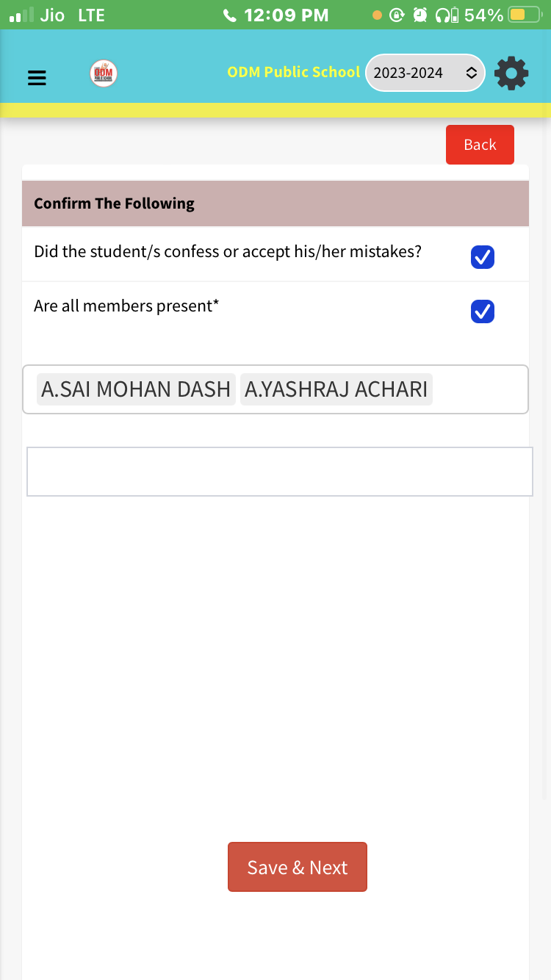This screenshot has width=551, height=980.
Task: Select the A.YASHRAJ ACHARI tag
Action: click(336, 389)
